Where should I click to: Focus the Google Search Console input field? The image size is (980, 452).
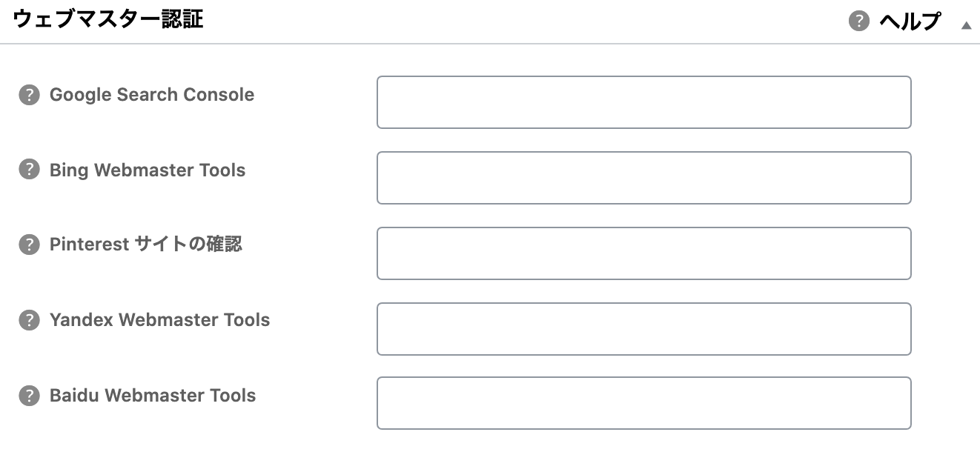643,102
